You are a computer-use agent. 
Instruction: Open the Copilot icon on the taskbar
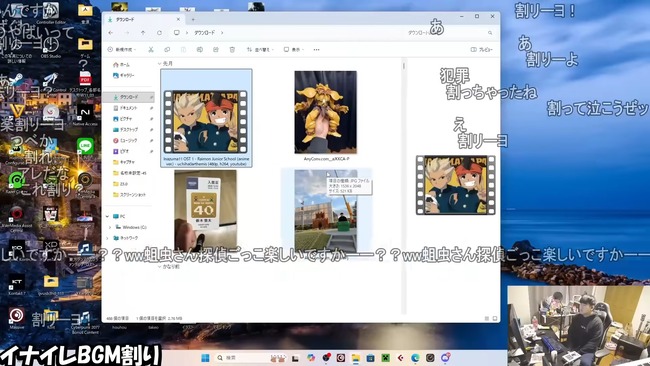coord(311,358)
